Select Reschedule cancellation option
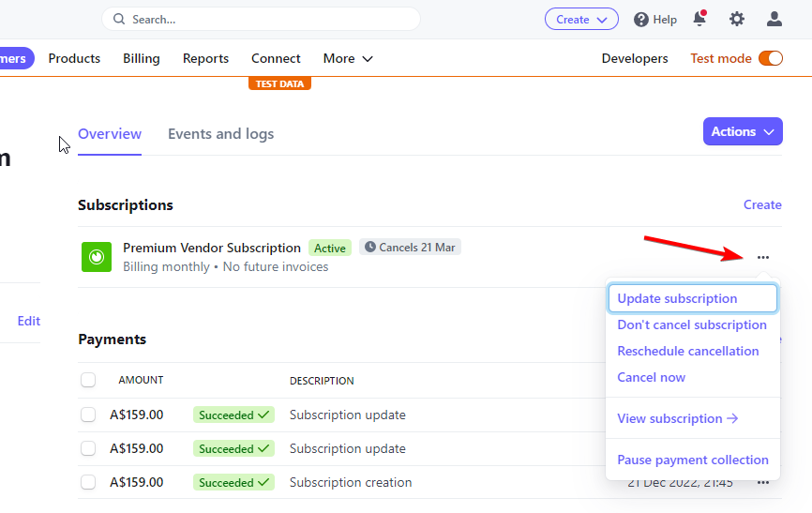 coord(687,352)
